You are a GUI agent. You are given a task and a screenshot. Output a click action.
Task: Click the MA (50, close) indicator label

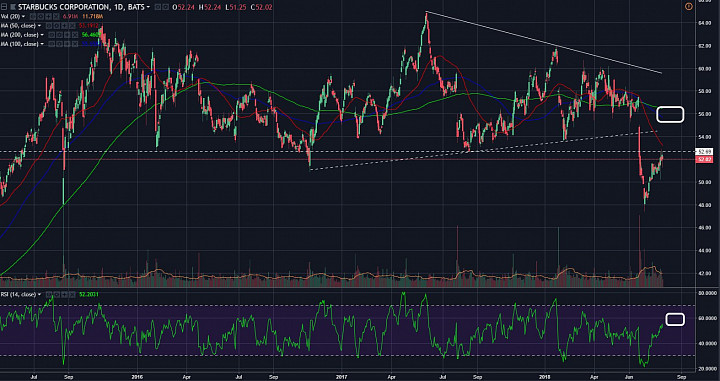[18, 26]
